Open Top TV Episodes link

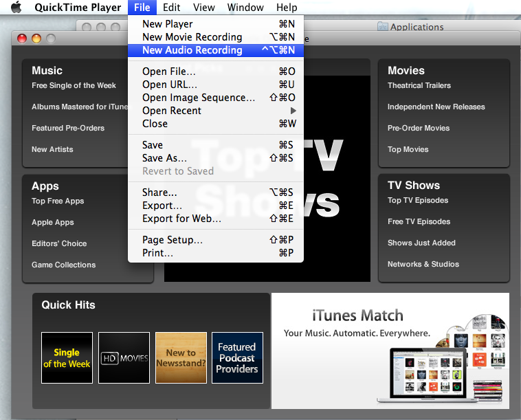(418, 200)
